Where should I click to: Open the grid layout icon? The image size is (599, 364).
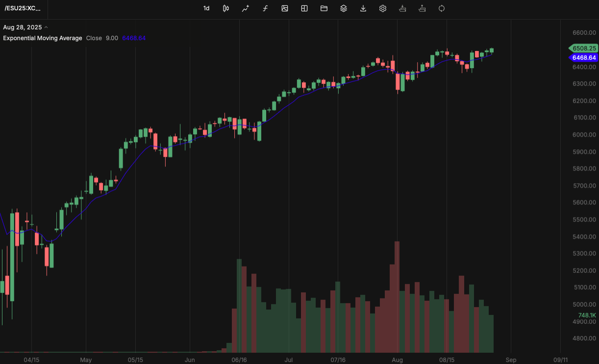(x=304, y=8)
